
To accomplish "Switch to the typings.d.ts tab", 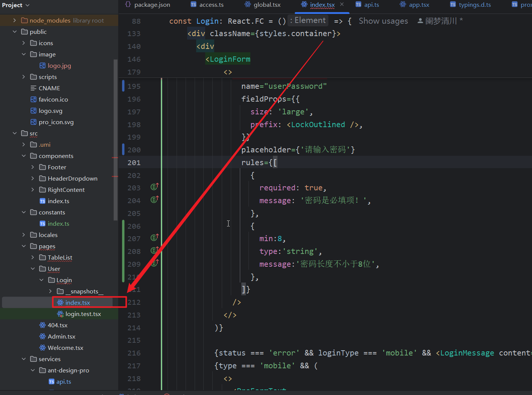I will pos(471,5).
